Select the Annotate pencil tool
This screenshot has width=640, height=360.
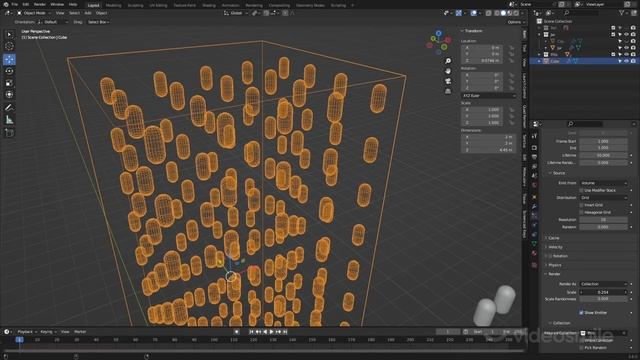click(9, 108)
